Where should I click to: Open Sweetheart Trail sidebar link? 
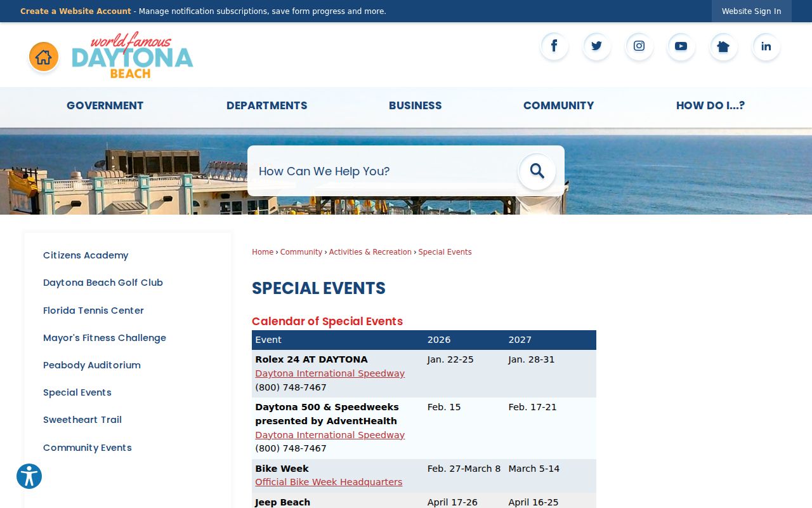coord(82,420)
